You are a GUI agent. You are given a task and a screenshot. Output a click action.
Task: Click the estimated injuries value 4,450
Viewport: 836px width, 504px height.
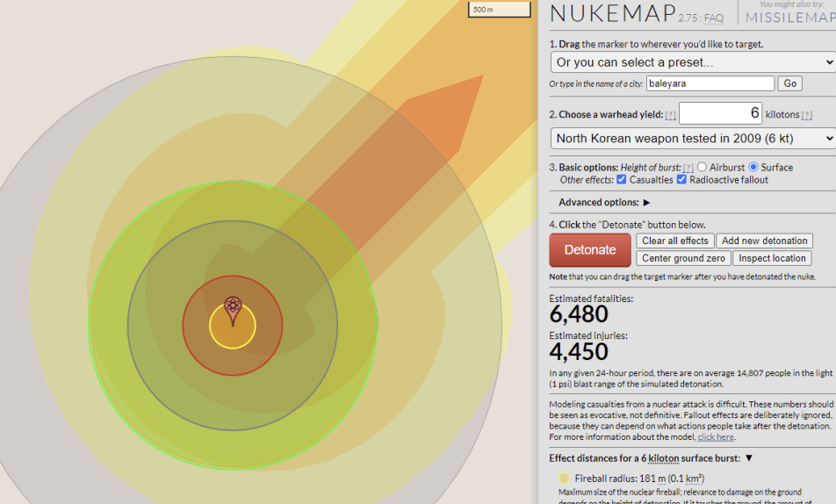(579, 352)
